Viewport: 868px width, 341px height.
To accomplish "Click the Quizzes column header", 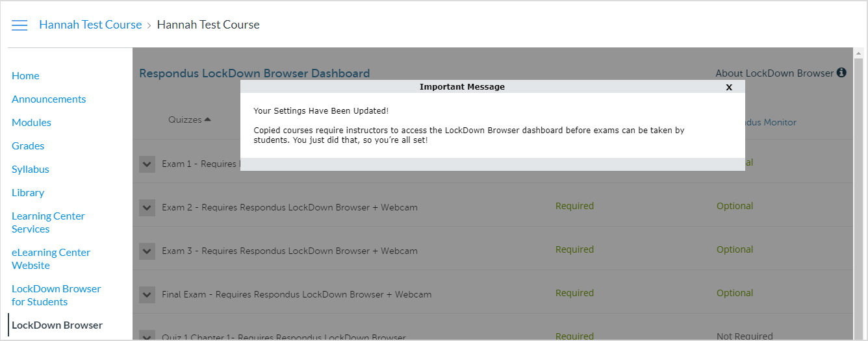I will pyautogui.click(x=185, y=120).
